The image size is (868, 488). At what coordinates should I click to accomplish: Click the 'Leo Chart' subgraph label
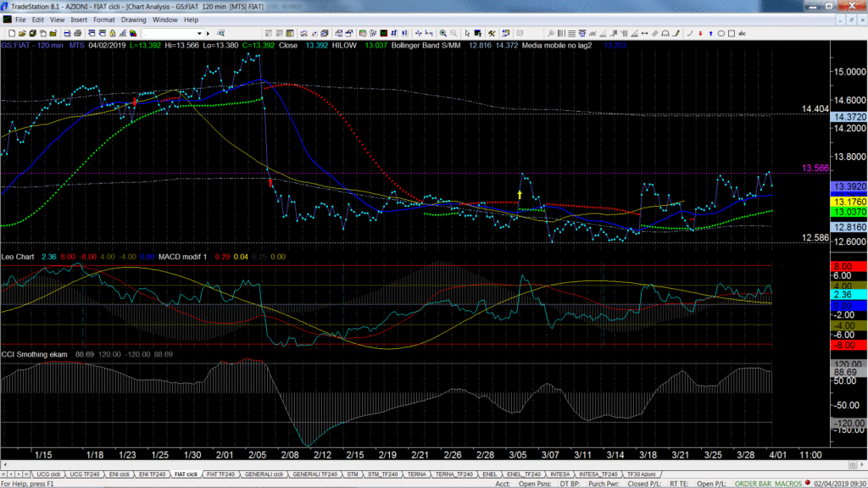[x=18, y=257]
